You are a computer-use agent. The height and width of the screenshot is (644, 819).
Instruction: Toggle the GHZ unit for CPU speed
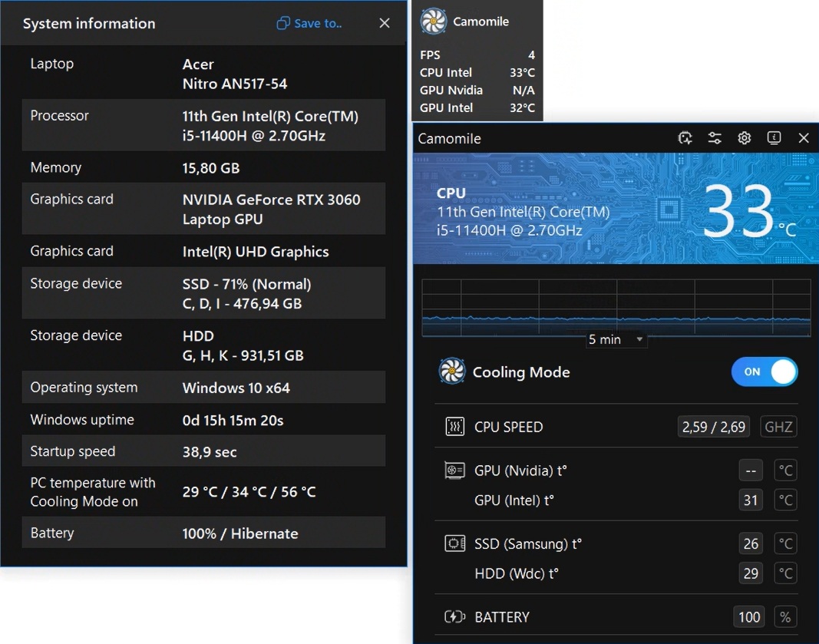[778, 427]
